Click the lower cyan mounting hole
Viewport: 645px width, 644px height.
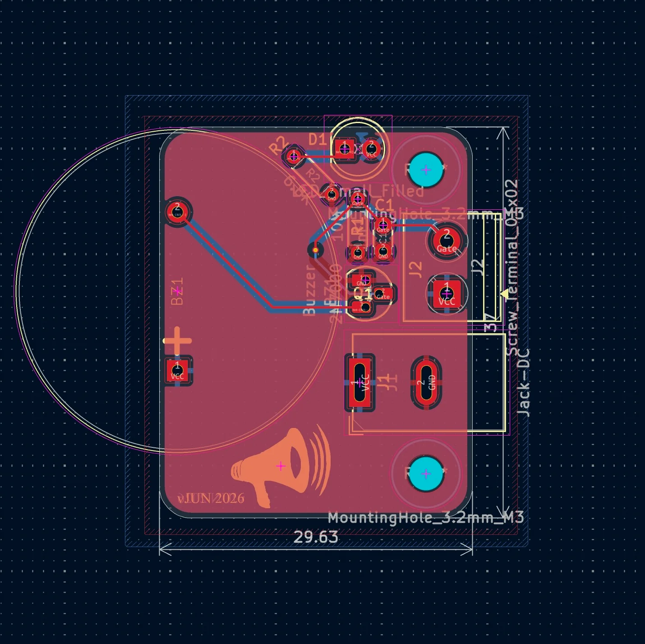[426, 474]
